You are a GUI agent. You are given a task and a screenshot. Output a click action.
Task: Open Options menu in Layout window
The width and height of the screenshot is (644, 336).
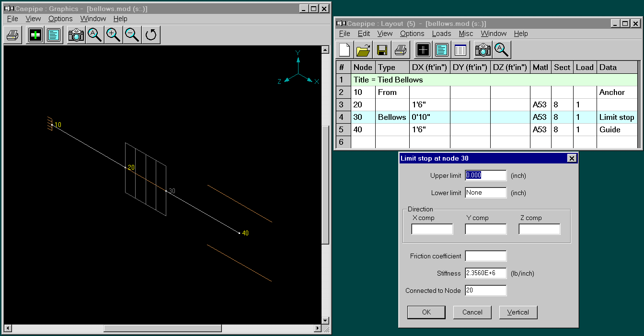pyautogui.click(x=412, y=34)
